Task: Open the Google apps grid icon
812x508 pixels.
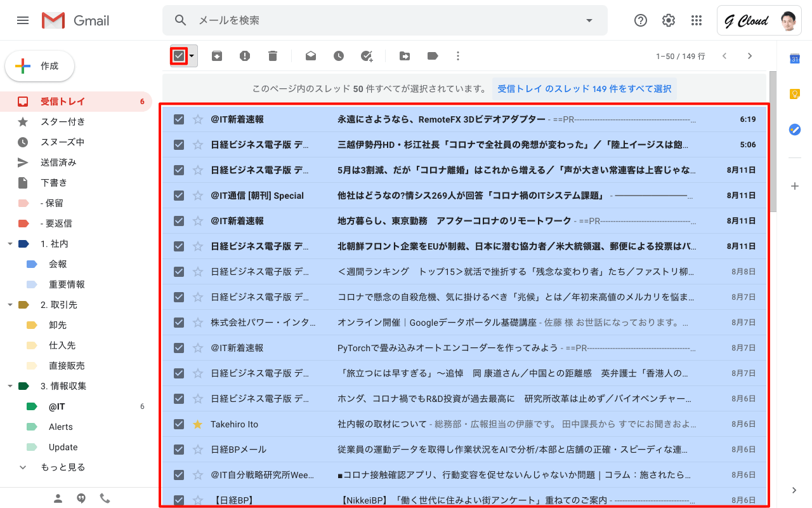Action: [x=697, y=20]
